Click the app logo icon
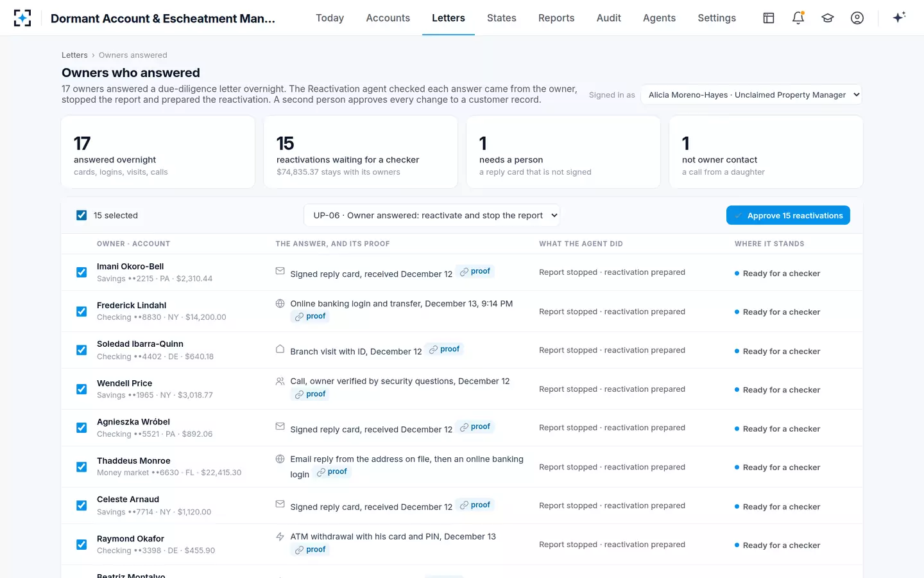924x578 pixels. point(22,18)
